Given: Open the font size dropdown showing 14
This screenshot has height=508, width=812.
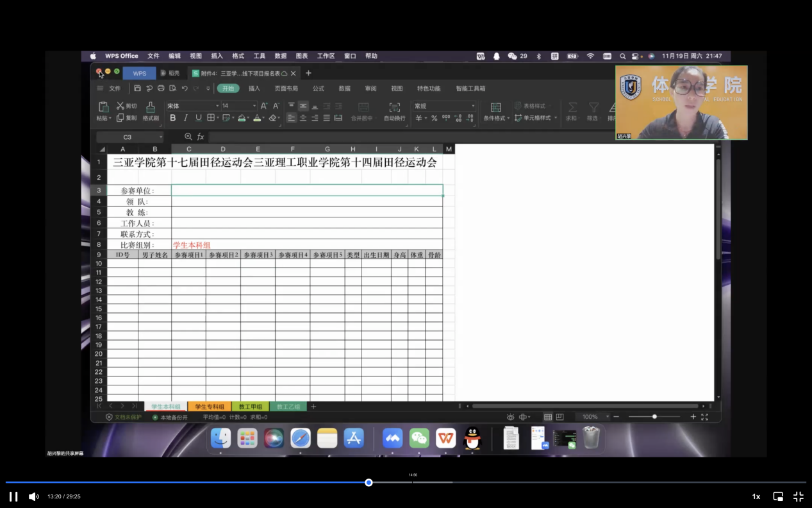Looking at the screenshot, I should (x=255, y=106).
